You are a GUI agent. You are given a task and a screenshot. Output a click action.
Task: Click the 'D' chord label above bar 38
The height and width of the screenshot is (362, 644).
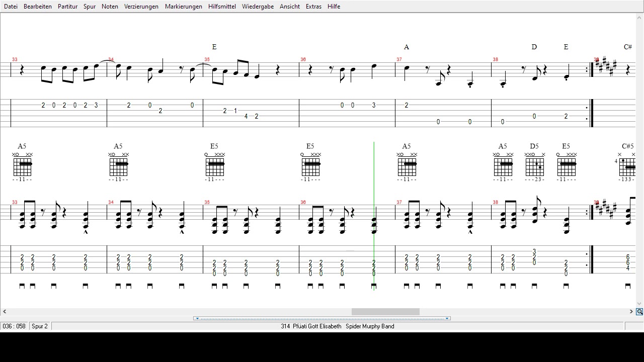[534, 47]
